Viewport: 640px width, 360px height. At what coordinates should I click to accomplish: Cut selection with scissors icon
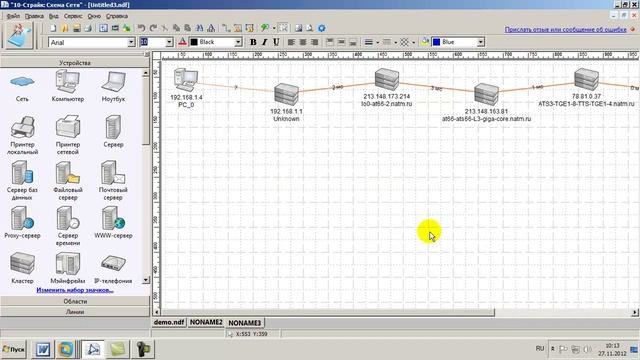tap(164, 28)
